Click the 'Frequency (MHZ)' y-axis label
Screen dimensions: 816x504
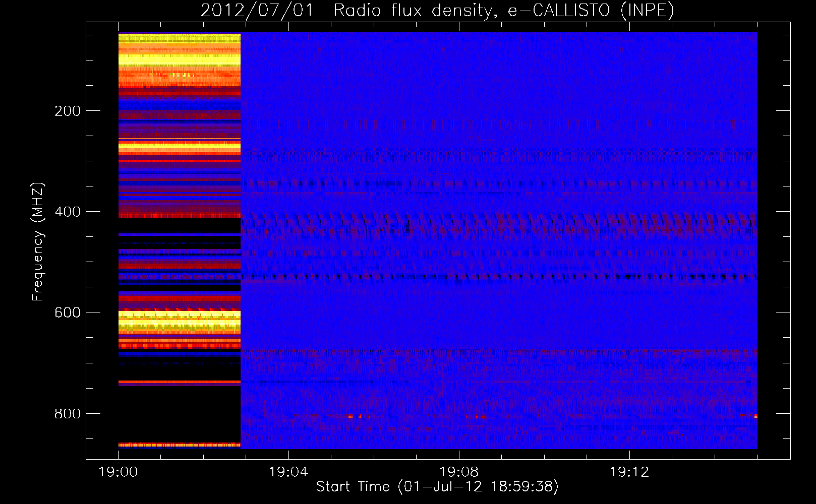38,242
